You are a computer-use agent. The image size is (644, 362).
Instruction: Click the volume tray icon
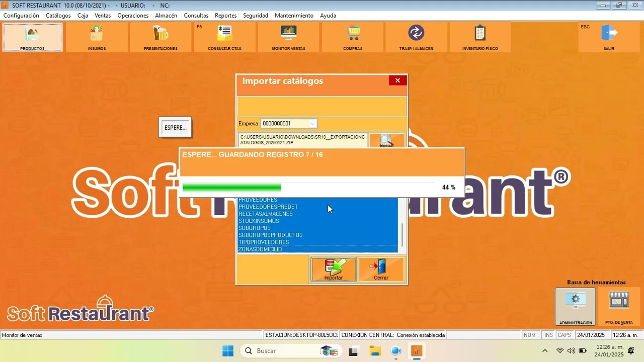[571, 351]
